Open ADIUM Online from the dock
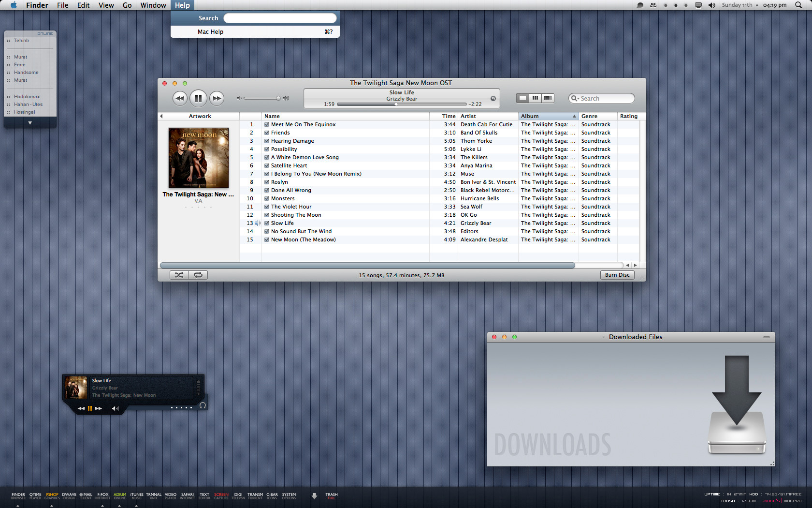The height and width of the screenshot is (508, 812). click(x=120, y=496)
